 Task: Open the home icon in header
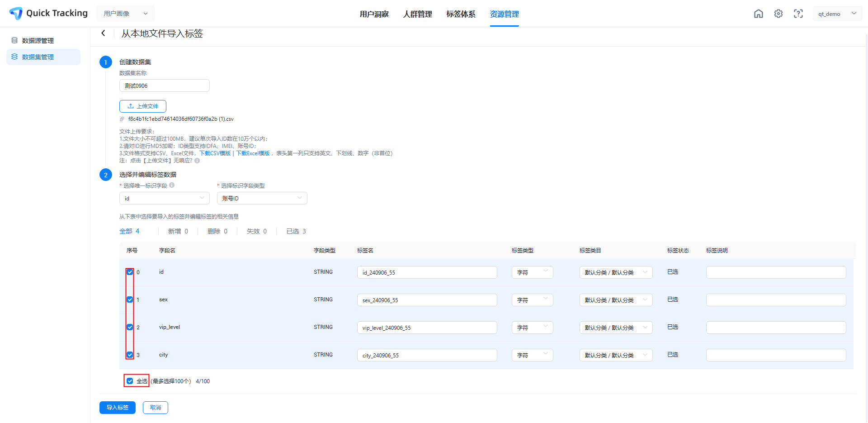tap(759, 14)
